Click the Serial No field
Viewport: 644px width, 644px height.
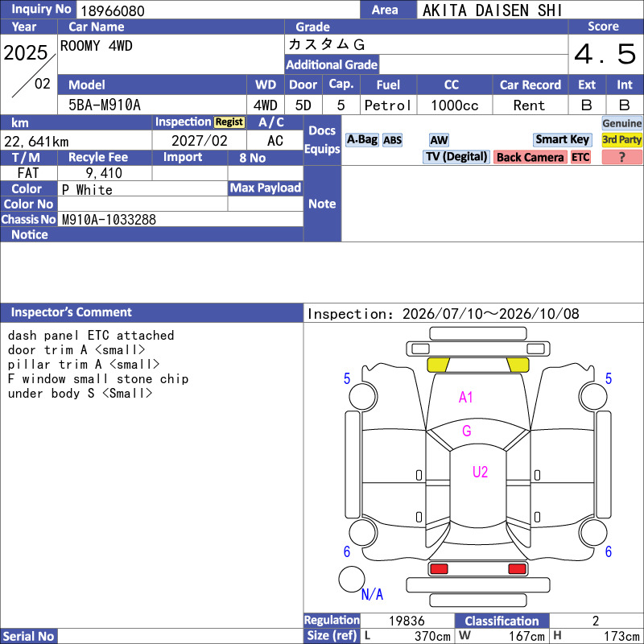pos(180,636)
